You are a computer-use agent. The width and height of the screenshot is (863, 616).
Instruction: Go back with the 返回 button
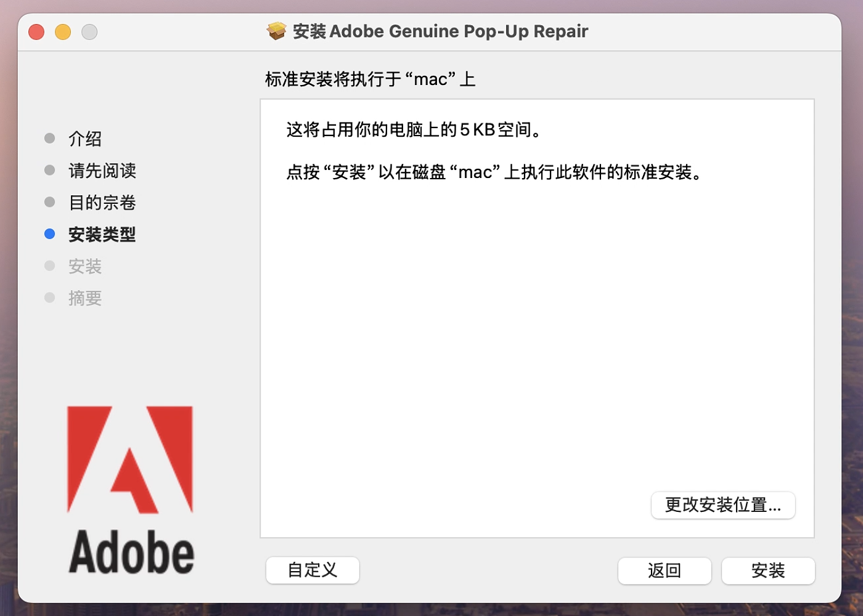point(664,570)
